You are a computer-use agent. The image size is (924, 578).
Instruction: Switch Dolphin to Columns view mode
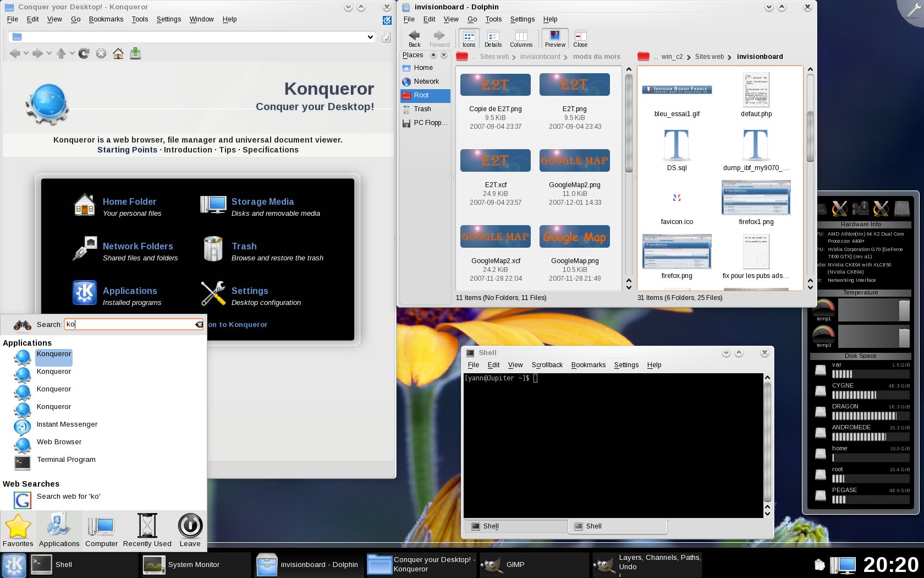(521, 39)
